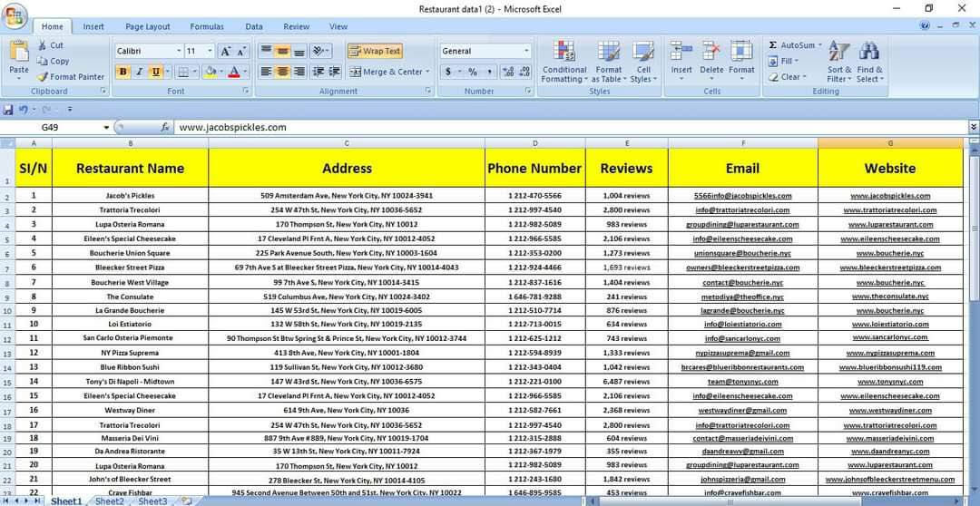Click the Copy icon
Screen dimensions: 980x506
click(x=42, y=62)
